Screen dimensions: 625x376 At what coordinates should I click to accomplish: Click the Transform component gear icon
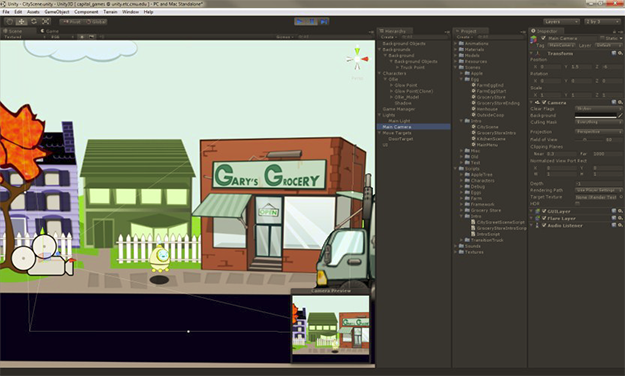point(620,53)
